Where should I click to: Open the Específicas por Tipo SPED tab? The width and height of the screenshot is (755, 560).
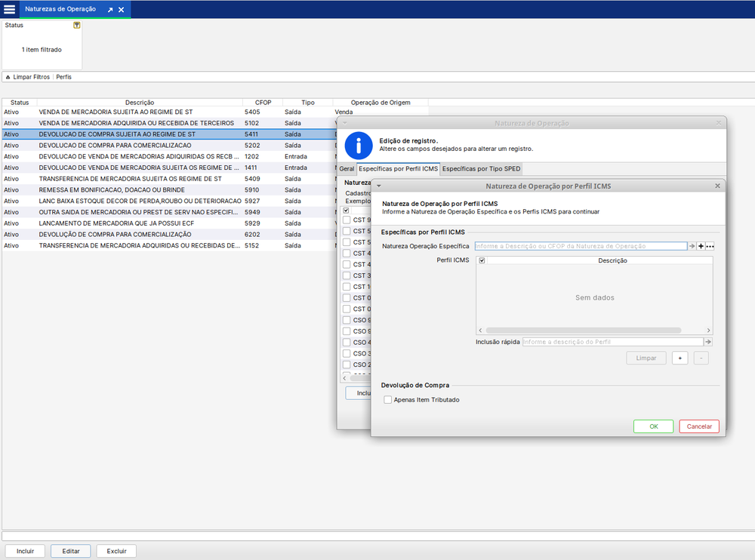[480, 169]
